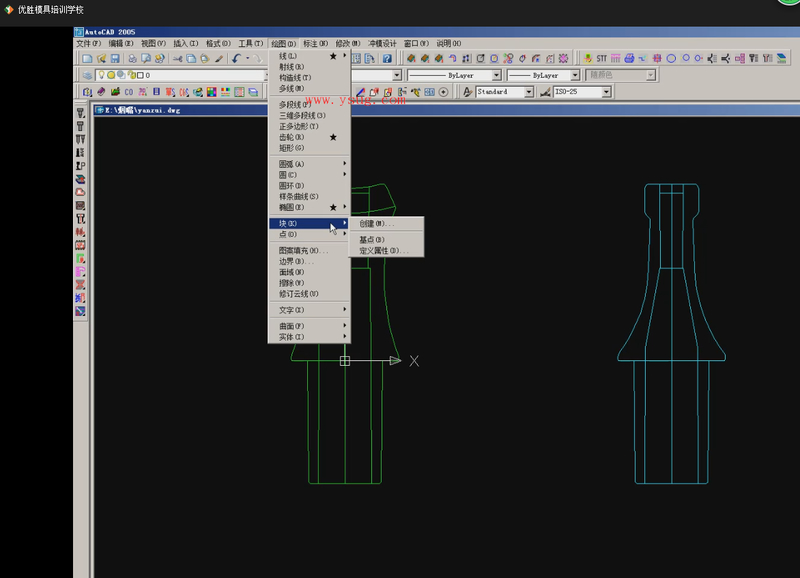Click the Undo arrow icon

236,59
